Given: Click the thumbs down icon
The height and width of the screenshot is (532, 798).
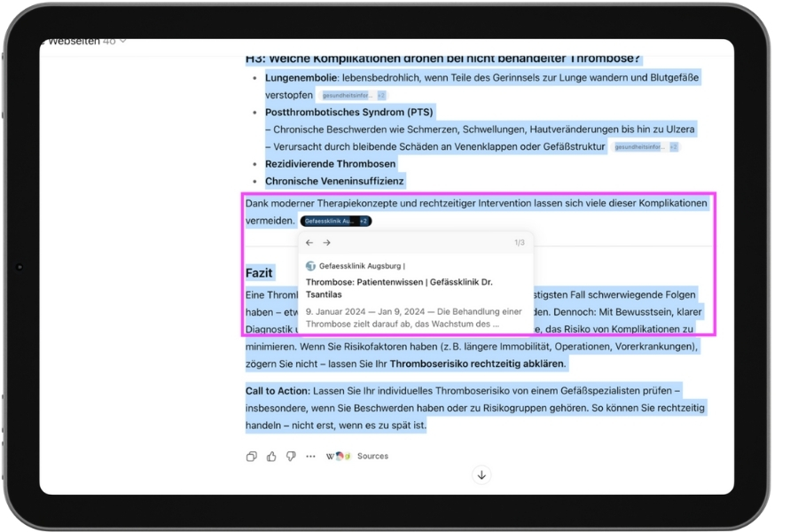Looking at the screenshot, I should pos(291,457).
